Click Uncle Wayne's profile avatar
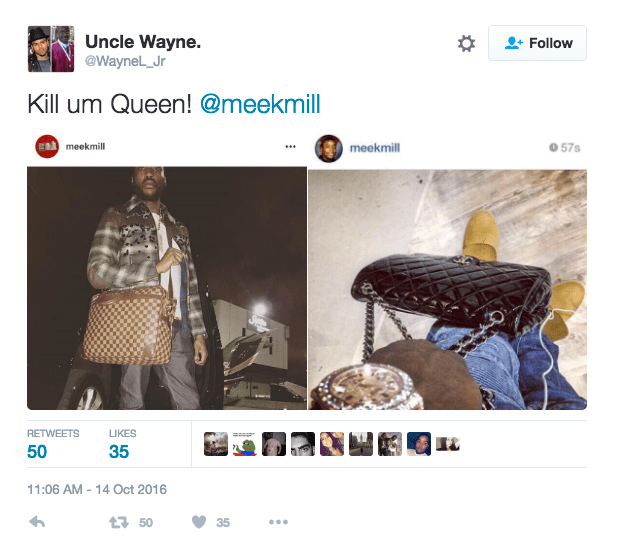This screenshot has height=557, width=619. pos(51,49)
